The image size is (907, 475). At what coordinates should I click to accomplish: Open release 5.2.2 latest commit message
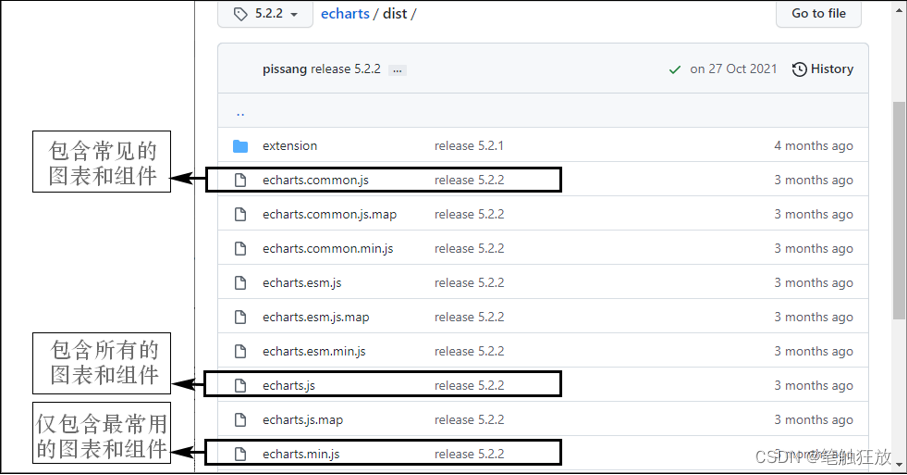coord(345,69)
